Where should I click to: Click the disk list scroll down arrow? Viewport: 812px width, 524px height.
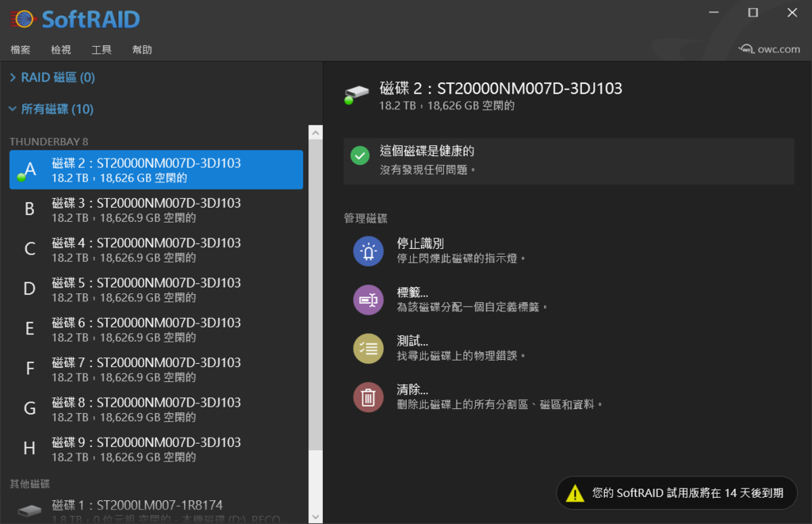(x=316, y=517)
